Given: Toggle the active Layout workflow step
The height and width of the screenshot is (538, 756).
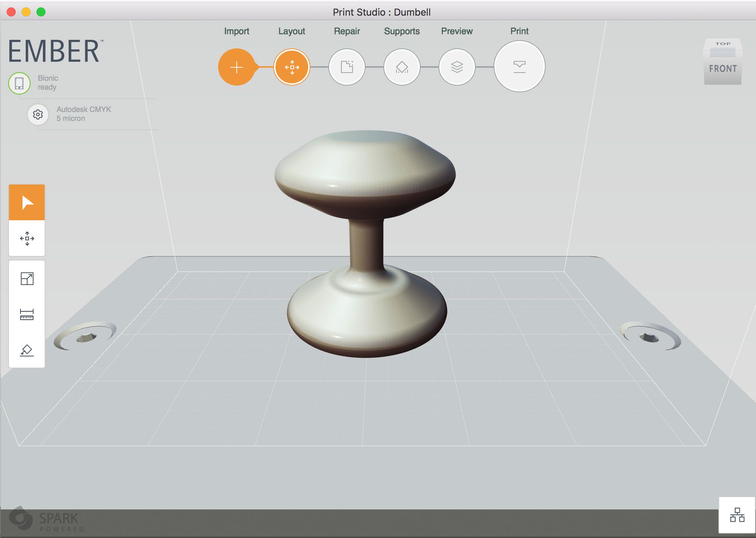Looking at the screenshot, I should coord(292,67).
